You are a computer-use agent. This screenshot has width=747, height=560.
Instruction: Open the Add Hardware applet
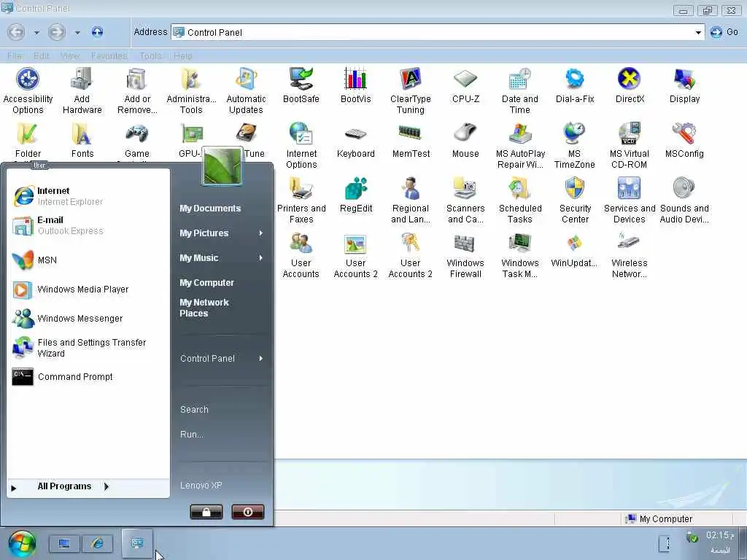82,91
